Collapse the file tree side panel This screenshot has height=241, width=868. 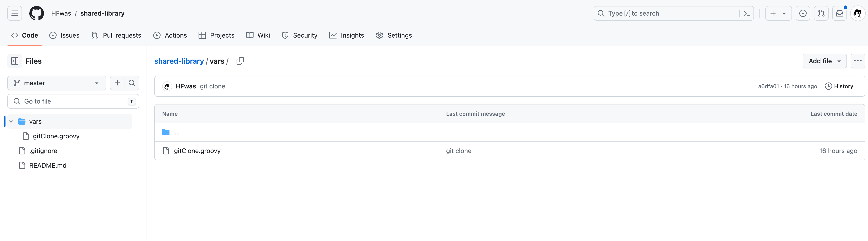pyautogui.click(x=14, y=61)
